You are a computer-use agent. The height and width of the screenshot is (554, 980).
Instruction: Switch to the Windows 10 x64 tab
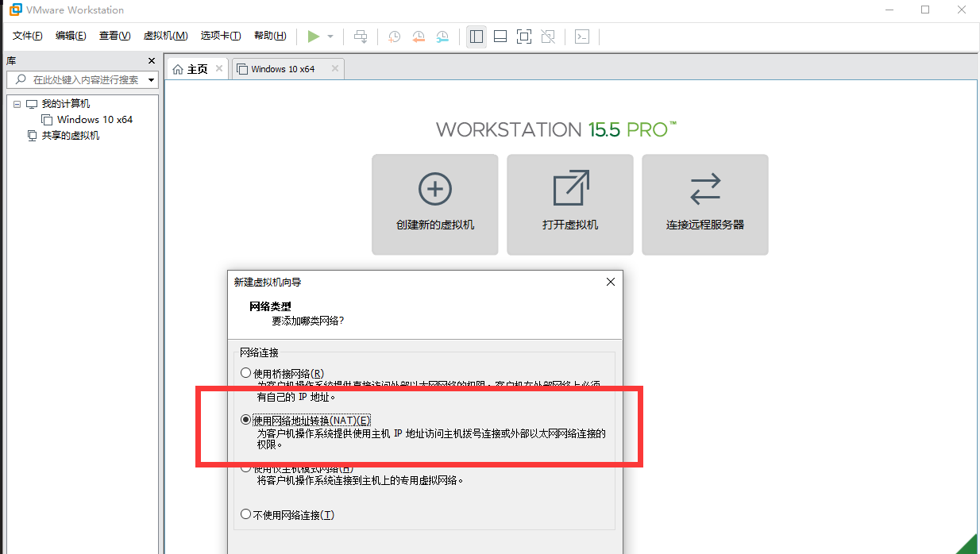[x=288, y=68]
